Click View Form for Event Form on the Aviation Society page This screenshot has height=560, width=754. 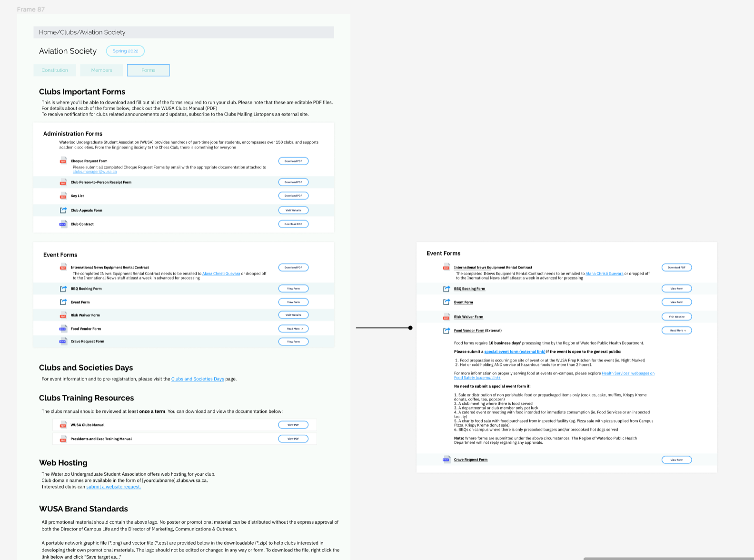click(294, 302)
